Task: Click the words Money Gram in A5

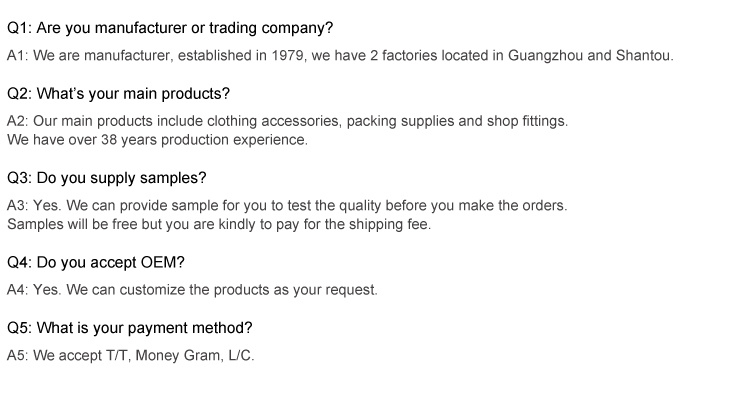Action: tap(178, 356)
